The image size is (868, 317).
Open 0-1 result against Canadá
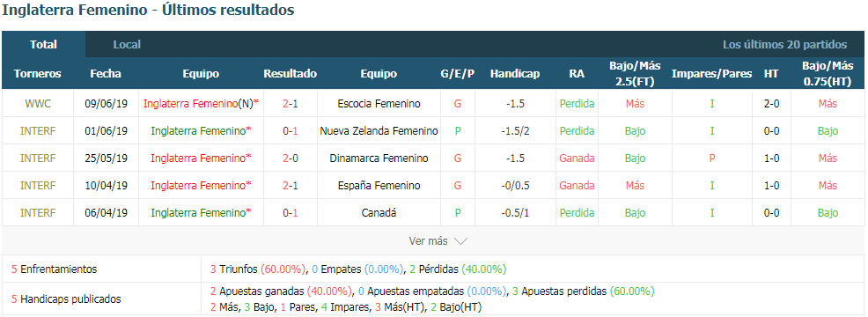click(291, 213)
